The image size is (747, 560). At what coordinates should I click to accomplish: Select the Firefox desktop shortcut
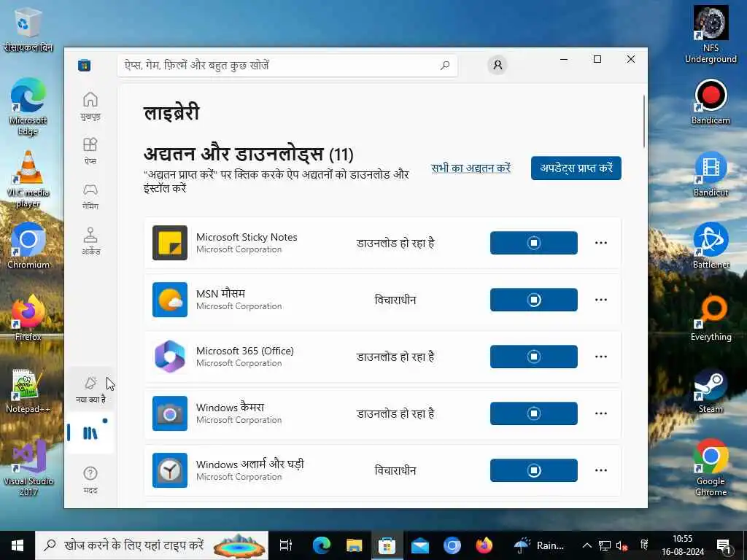click(28, 318)
